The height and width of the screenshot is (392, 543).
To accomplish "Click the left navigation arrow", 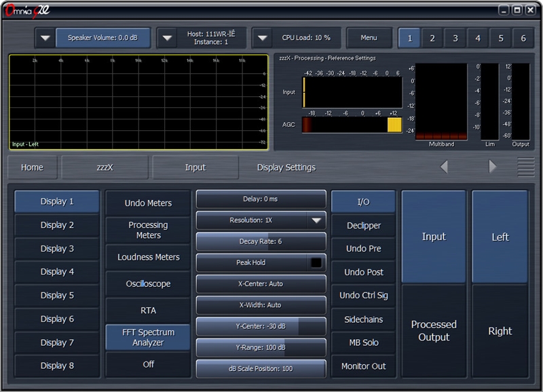I will pos(445,167).
